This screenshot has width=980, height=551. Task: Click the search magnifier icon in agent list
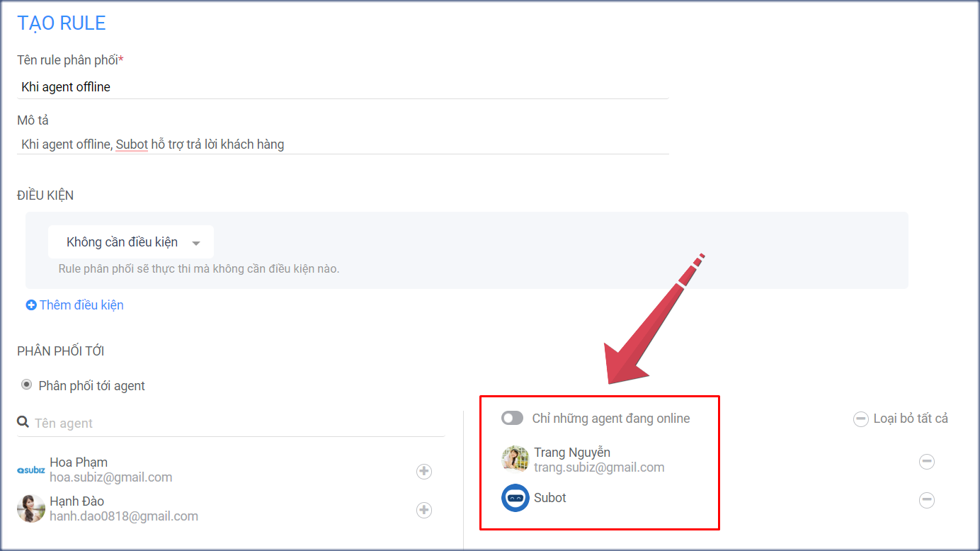click(x=23, y=422)
